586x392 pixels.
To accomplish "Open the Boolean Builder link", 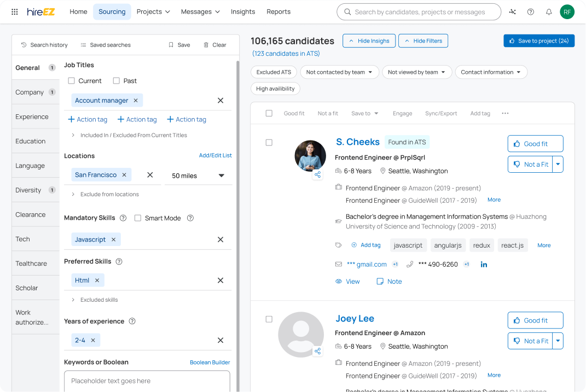I will (x=210, y=362).
